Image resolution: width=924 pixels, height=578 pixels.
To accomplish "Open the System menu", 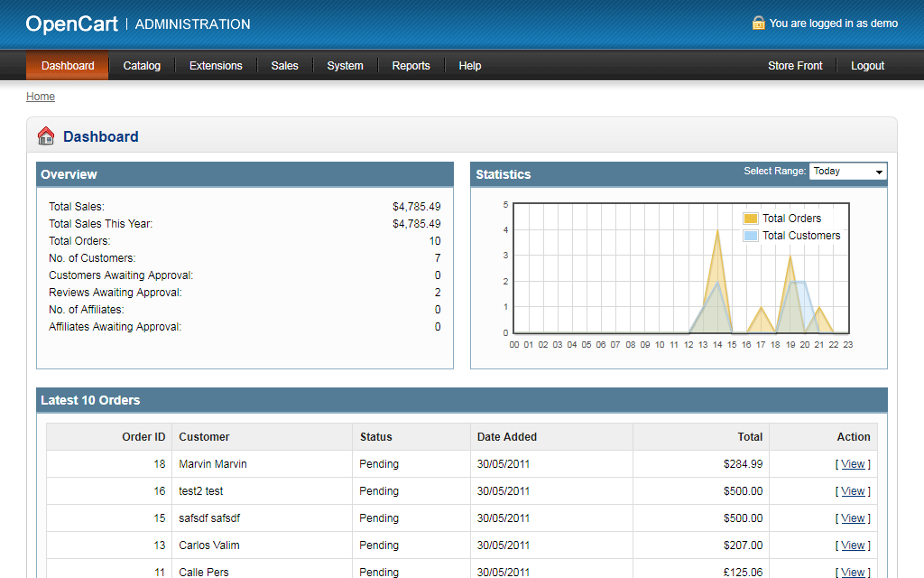I will click(345, 66).
